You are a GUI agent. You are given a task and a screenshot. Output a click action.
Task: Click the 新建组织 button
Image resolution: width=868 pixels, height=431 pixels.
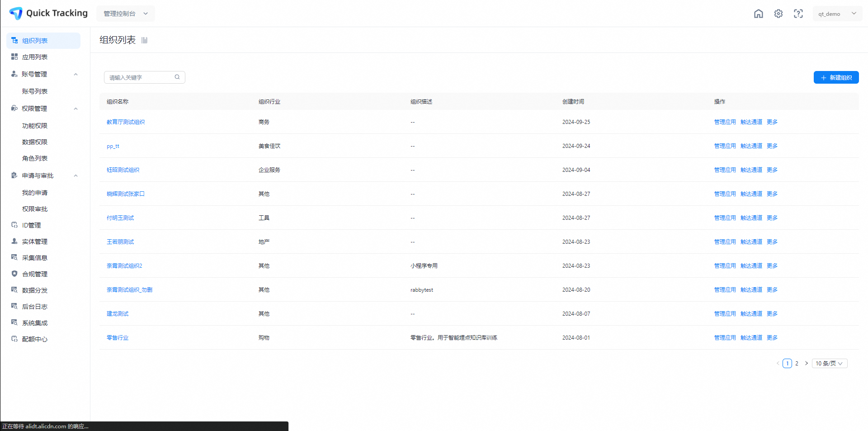(836, 77)
